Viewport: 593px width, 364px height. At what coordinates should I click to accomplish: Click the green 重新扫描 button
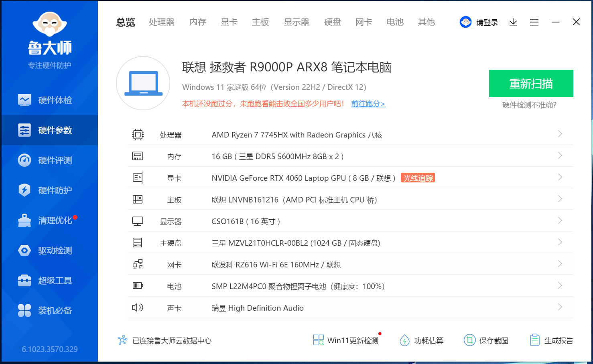pyautogui.click(x=531, y=83)
